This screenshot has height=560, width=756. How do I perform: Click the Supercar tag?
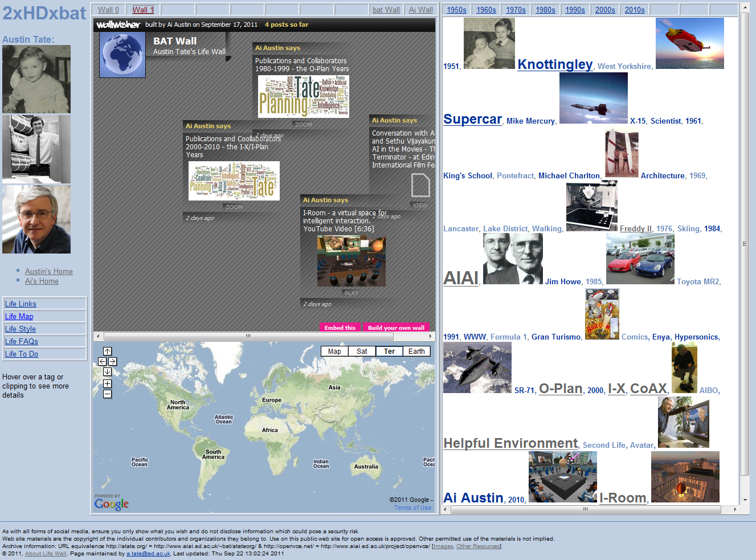pos(472,119)
